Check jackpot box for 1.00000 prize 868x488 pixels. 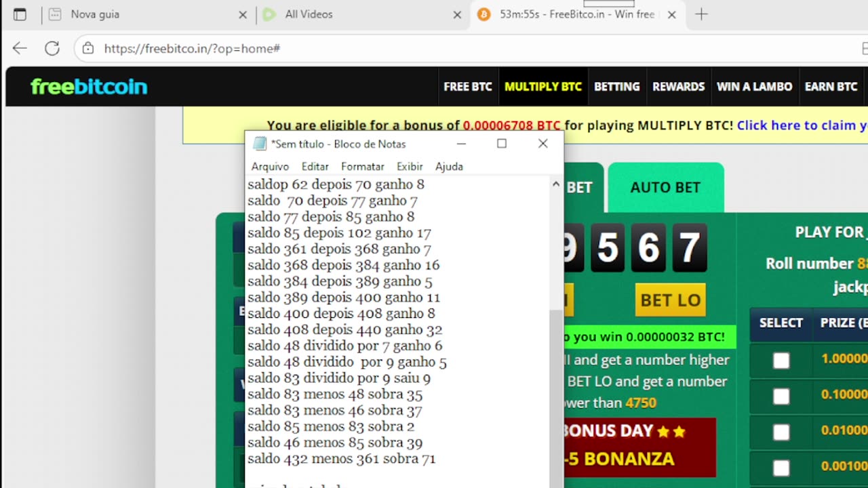click(781, 361)
